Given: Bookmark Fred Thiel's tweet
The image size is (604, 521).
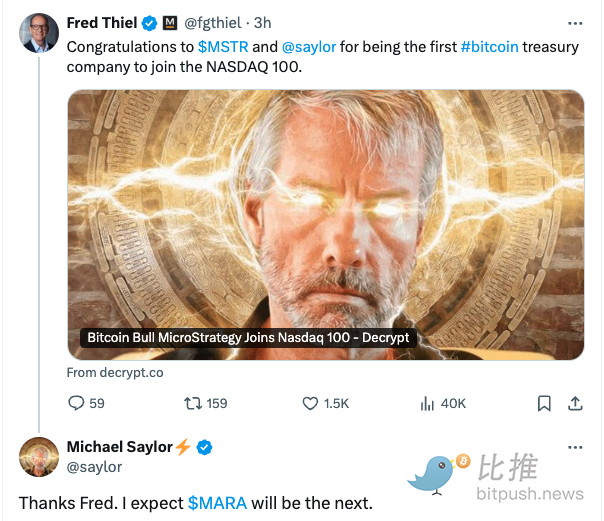Looking at the screenshot, I should tap(544, 403).
